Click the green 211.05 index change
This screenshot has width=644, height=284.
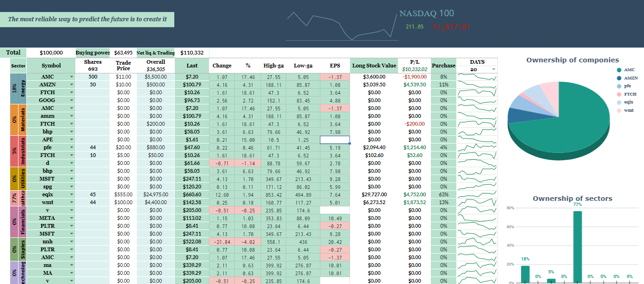[414, 27]
